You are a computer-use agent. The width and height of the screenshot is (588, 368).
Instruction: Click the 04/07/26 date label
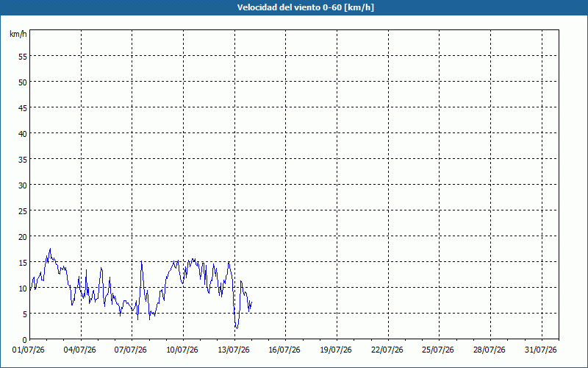(x=80, y=350)
